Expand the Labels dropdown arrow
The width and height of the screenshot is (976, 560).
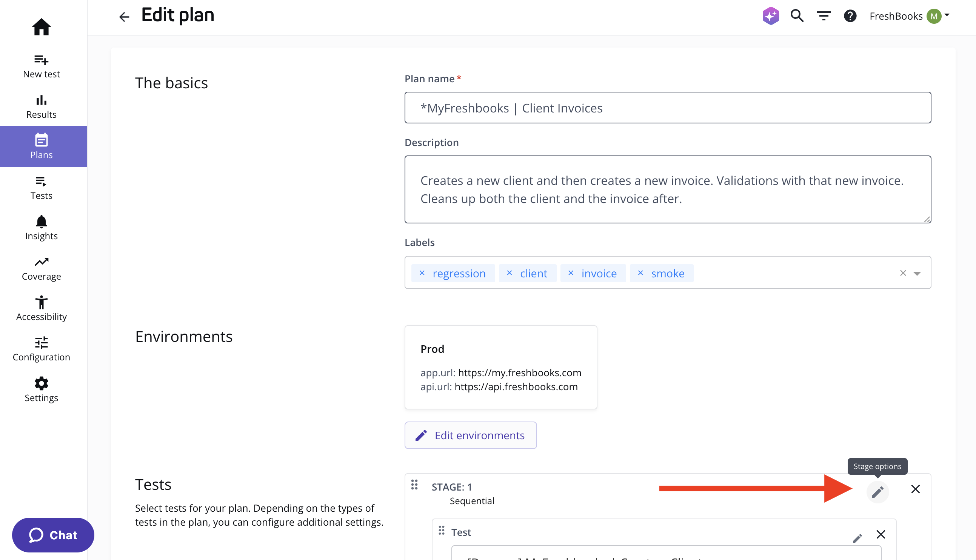pos(917,274)
